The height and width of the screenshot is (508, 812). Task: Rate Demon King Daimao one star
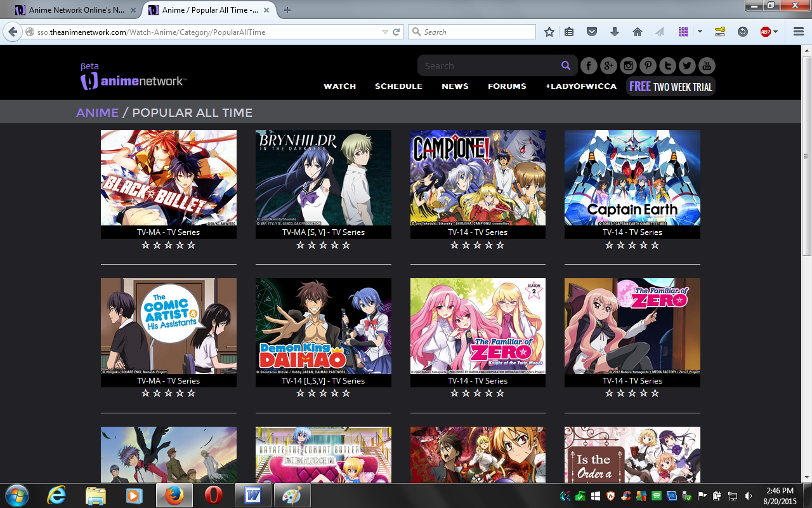pyautogui.click(x=301, y=394)
